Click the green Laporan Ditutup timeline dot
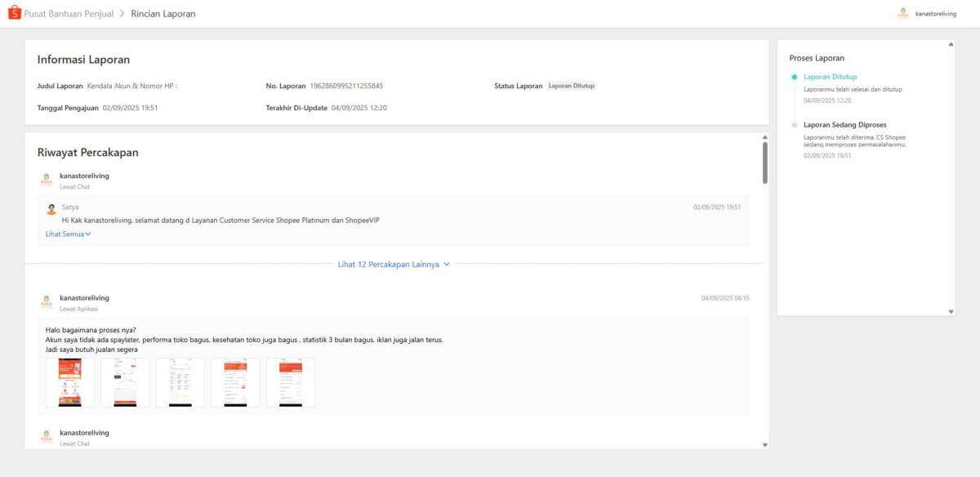980x477 pixels. [794, 77]
